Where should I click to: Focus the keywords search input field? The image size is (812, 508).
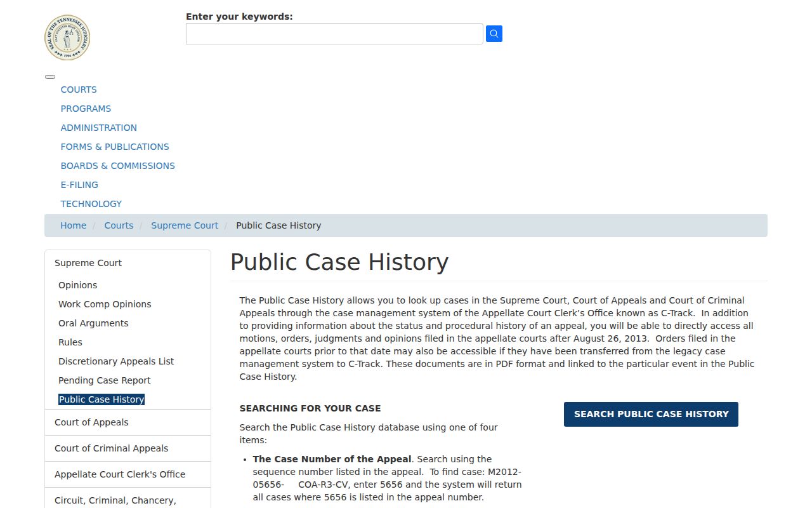[334, 34]
